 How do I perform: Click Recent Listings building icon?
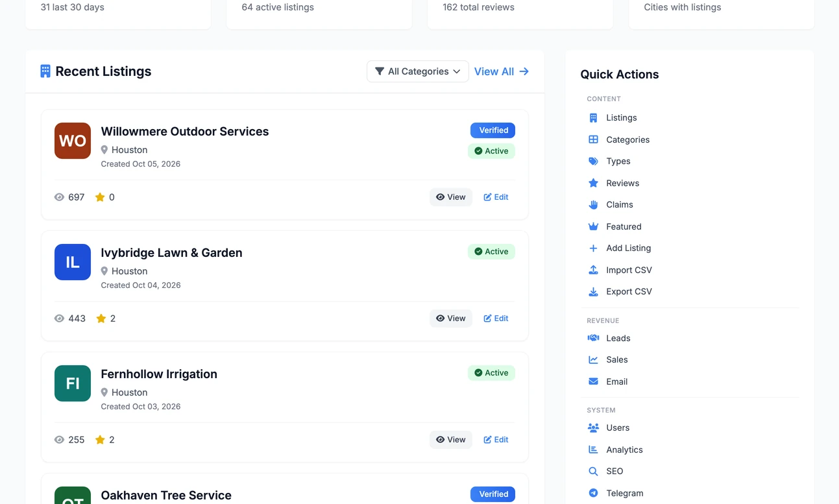[x=45, y=71]
